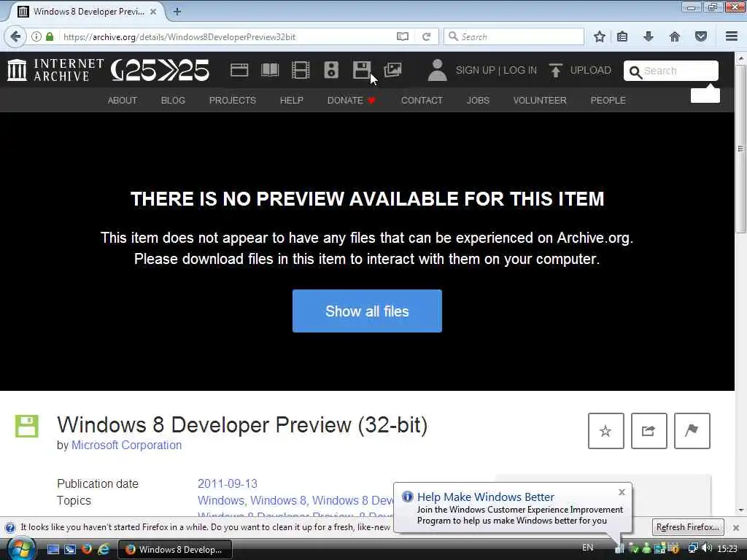Click the green padlock security icon
747x560 pixels.
coord(50,36)
